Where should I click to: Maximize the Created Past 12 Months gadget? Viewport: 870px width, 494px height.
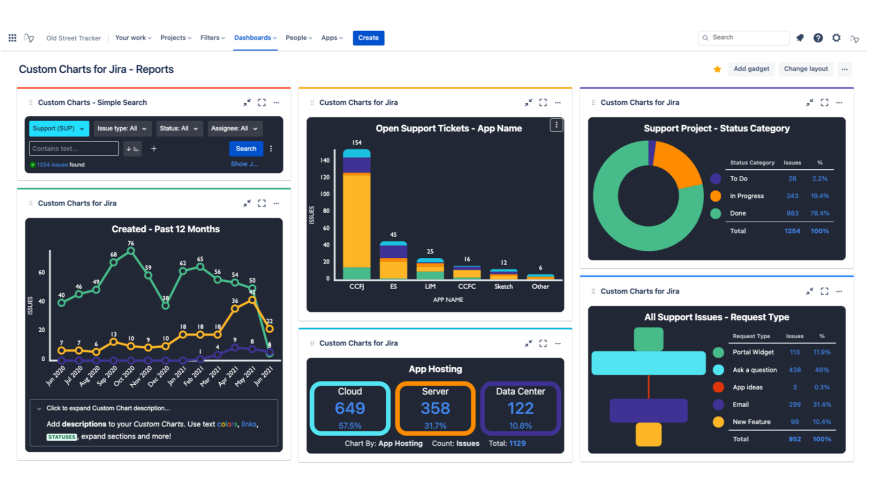[262, 203]
